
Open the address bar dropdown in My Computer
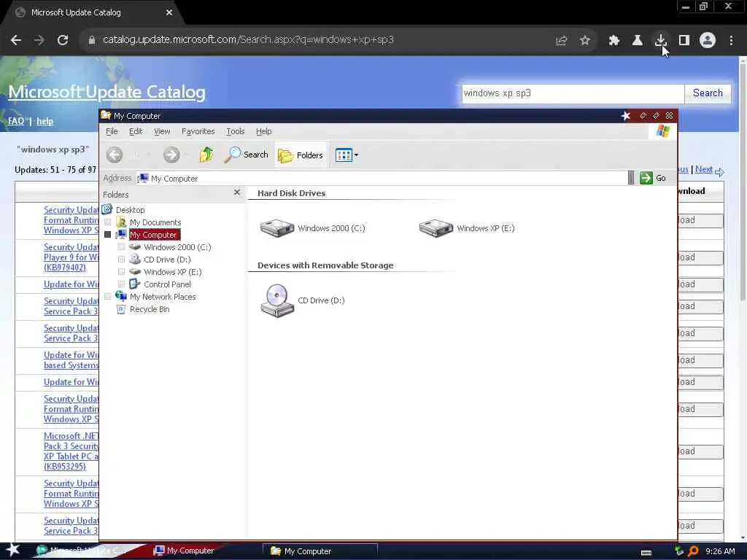click(631, 178)
